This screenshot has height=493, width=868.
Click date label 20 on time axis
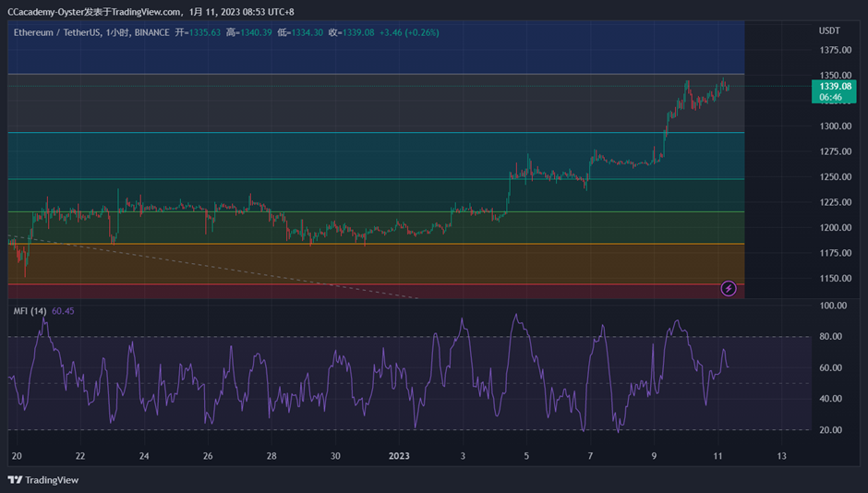coord(17,456)
